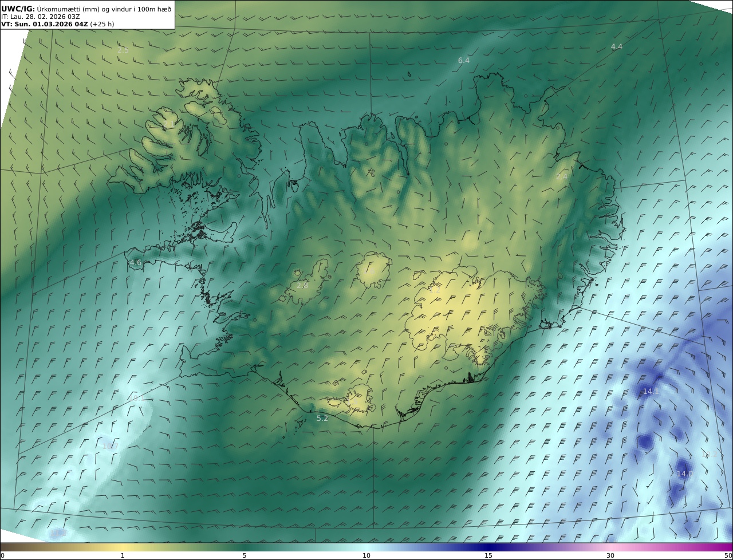Click the '30' tick on the color scale

point(610,555)
